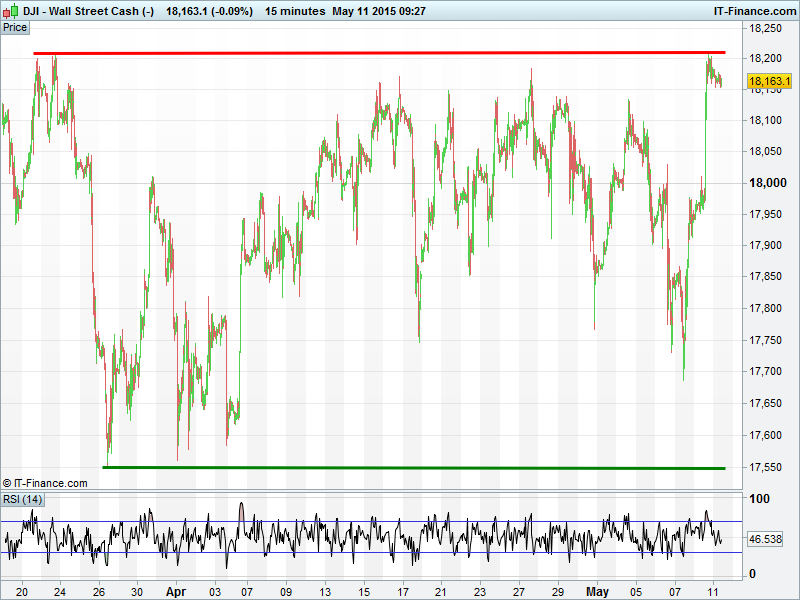Open the RSI (14) indicator label
The width and height of the screenshot is (800, 600).
click(22, 499)
